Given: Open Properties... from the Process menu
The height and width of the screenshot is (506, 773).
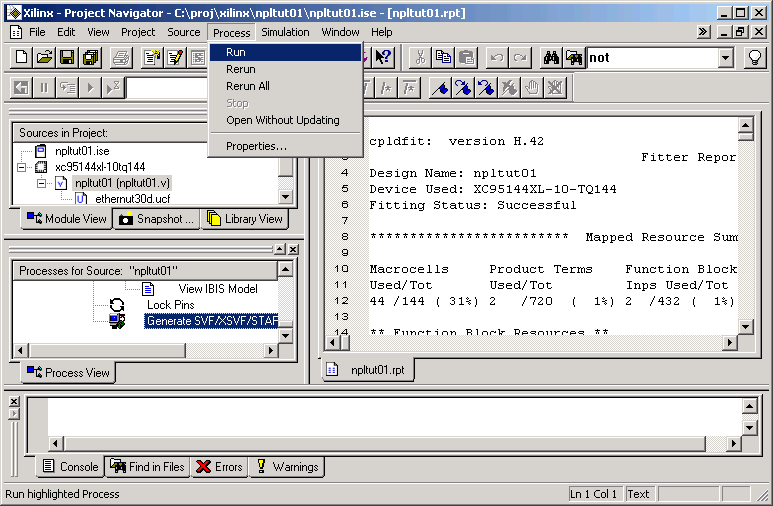Looking at the screenshot, I should click(285, 146).
